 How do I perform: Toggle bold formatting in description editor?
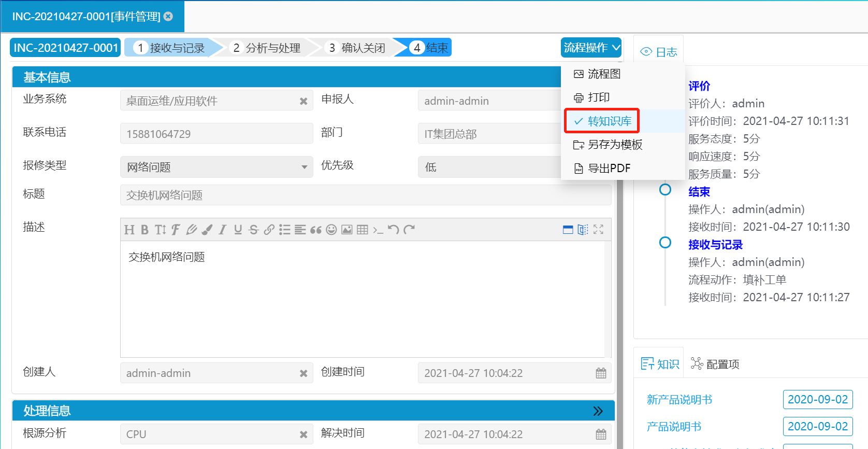(x=144, y=230)
